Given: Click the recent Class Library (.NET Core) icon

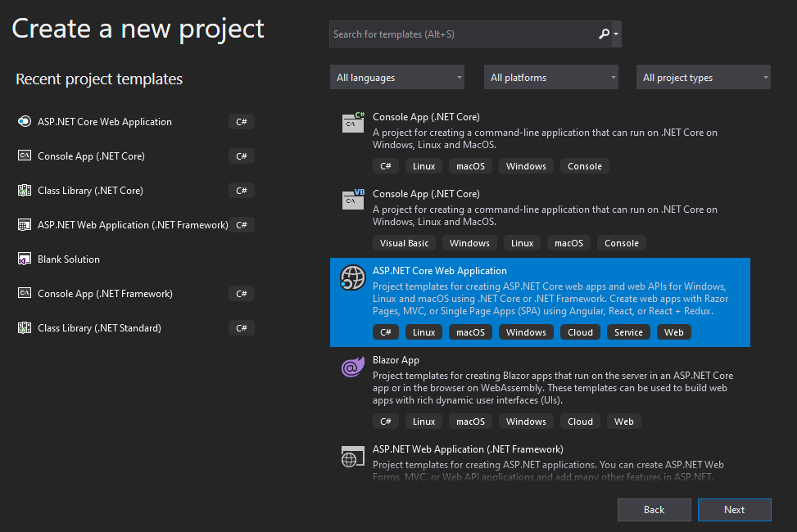Looking at the screenshot, I should click(24, 191).
